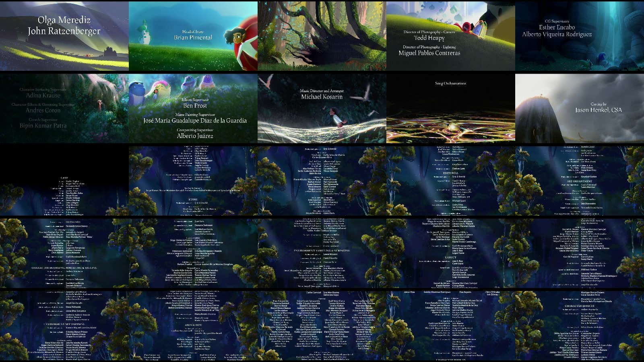Click the name Esther Encabo
This screenshot has width=644, height=362.
557,27
